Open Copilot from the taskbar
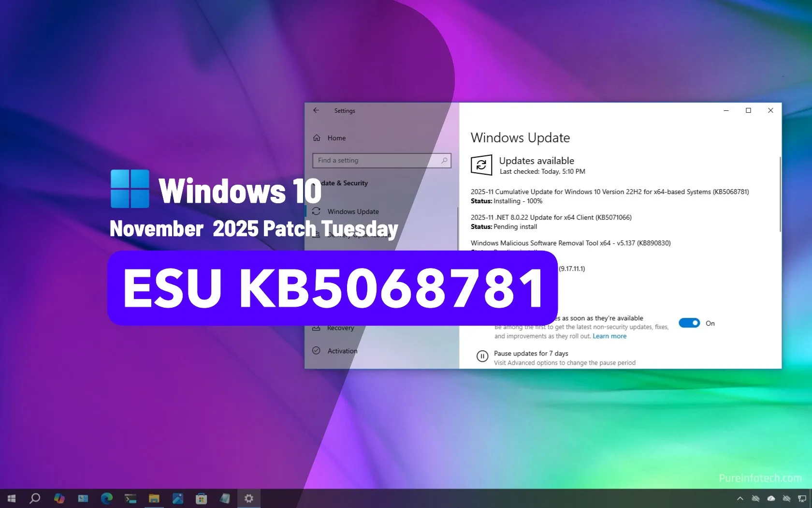The height and width of the screenshot is (508, 812). tap(59, 498)
